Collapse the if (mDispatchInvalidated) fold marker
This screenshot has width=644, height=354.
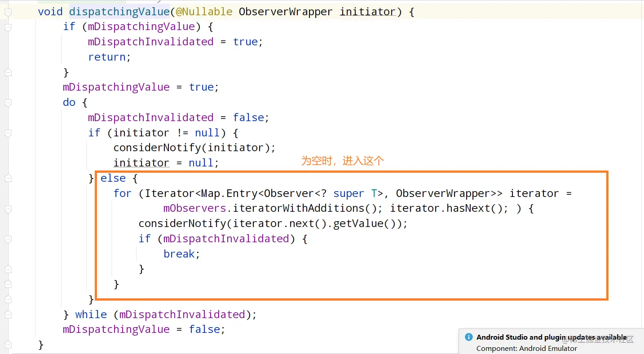tap(8, 239)
